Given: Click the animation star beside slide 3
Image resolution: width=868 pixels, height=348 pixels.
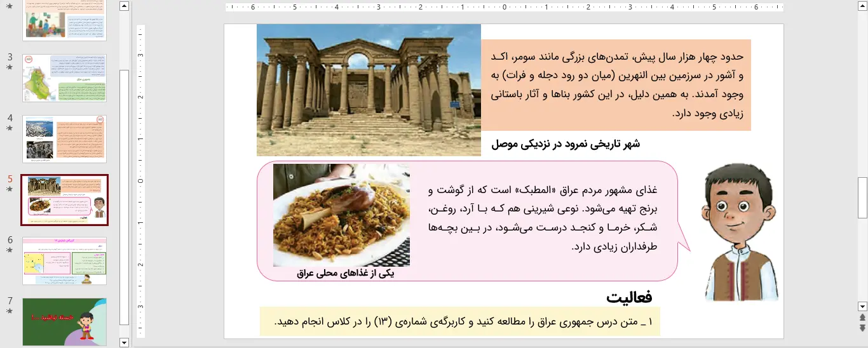Looking at the screenshot, I should tap(10, 67).
